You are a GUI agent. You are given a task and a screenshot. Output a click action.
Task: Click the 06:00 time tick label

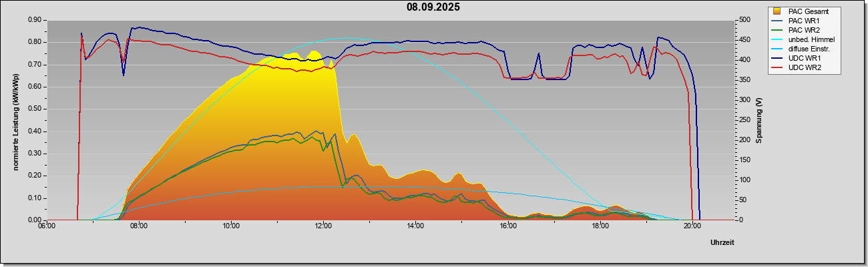point(46,226)
